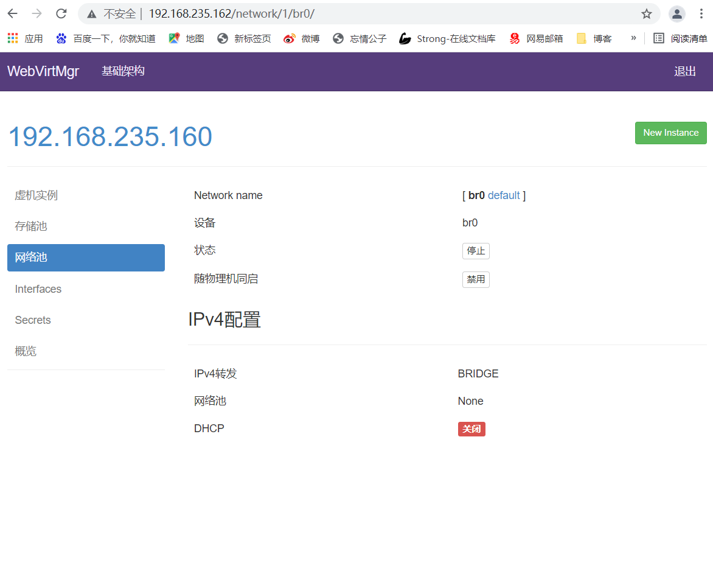This screenshot has height=588, width=713.
Task: Select 虚机实例 in the sidebar
Action: pyautogui.click(x=86, y=196)
